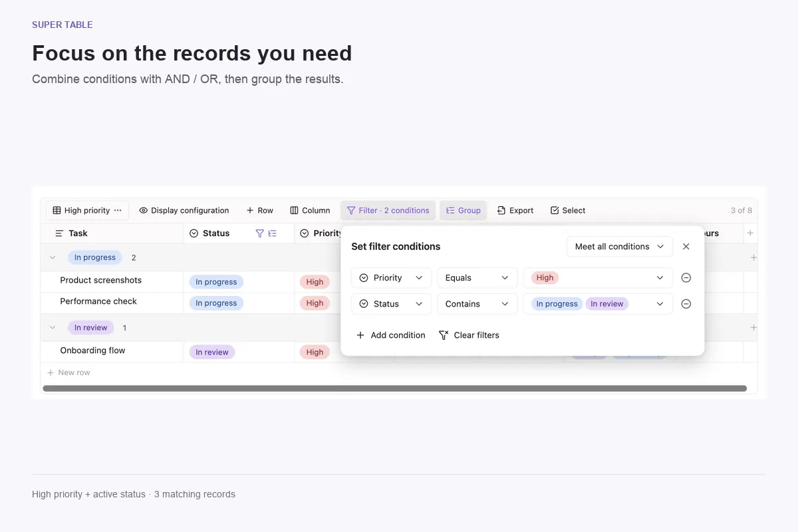Click High priority chip of Onboarding flow
Viewport: 798px width, 532px height.
315,352
